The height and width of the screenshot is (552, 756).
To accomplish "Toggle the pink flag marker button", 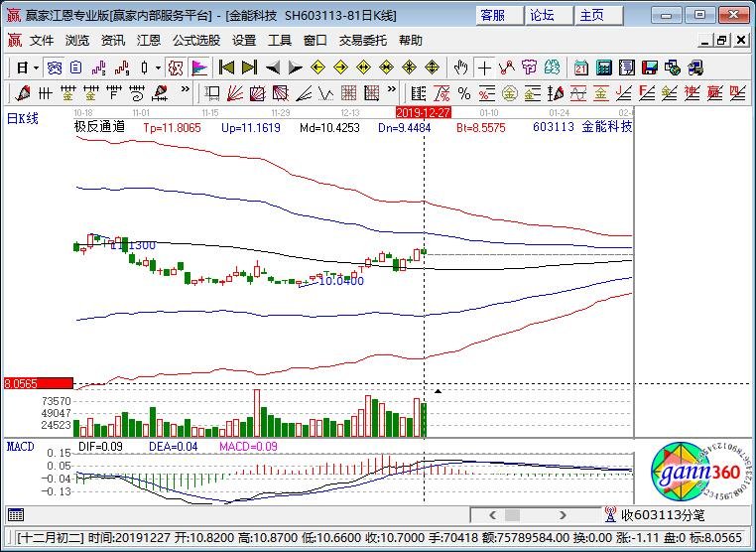I will coord(198,68).
